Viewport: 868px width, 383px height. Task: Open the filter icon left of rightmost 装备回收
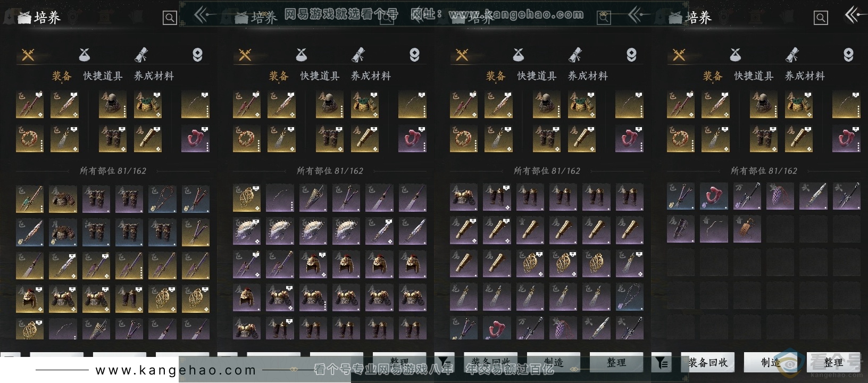pos(662,363)
